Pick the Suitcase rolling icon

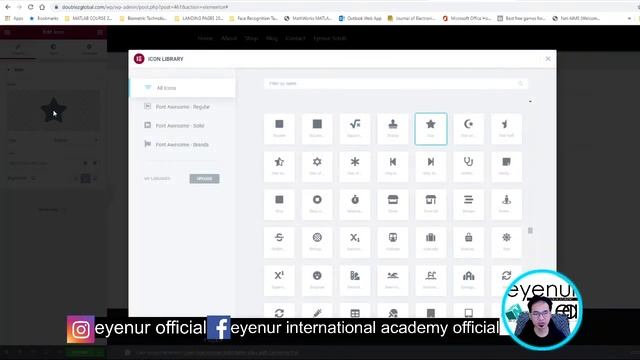point(469,242)
